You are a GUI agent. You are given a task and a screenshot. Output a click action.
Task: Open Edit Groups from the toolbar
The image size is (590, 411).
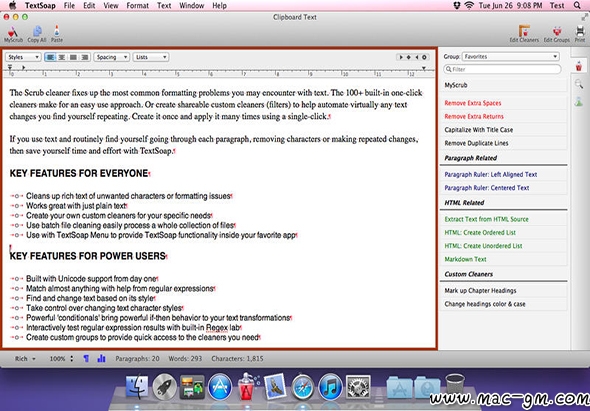pos(557,34)
